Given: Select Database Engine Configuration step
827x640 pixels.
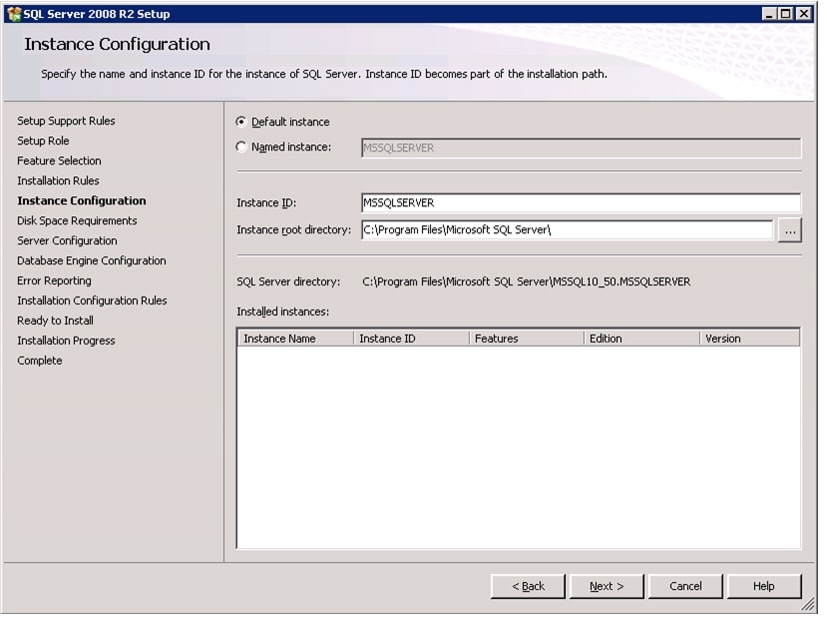Looking at the screenshot, I should point(91,261).
